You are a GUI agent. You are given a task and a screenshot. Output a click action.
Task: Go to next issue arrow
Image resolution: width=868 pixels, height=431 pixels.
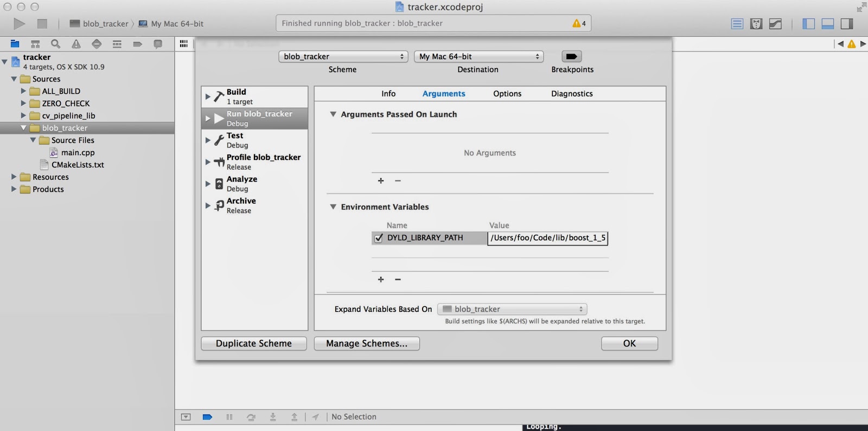click(x=863, y=44)
